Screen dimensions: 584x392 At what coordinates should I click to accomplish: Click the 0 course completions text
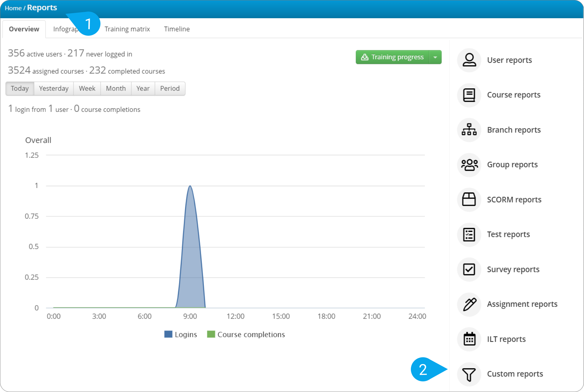tap(107, 109)
